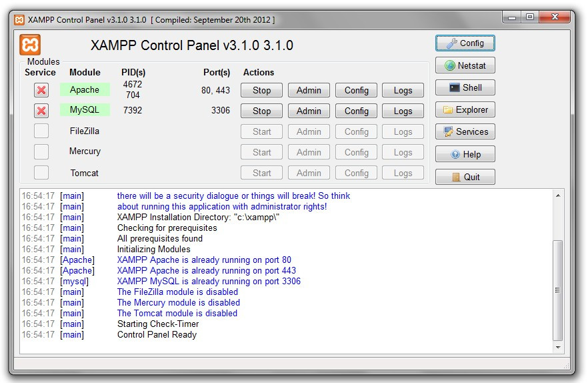Toggle Mercury service checkbox
Image resolution: width=588 pixels, height=383 pixels.
click(41, 151)
